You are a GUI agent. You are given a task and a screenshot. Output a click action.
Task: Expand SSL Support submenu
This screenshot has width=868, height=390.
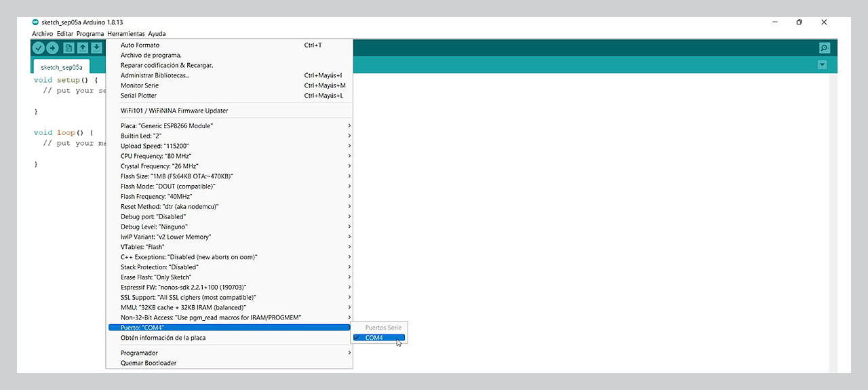click(x=229, y=297)
